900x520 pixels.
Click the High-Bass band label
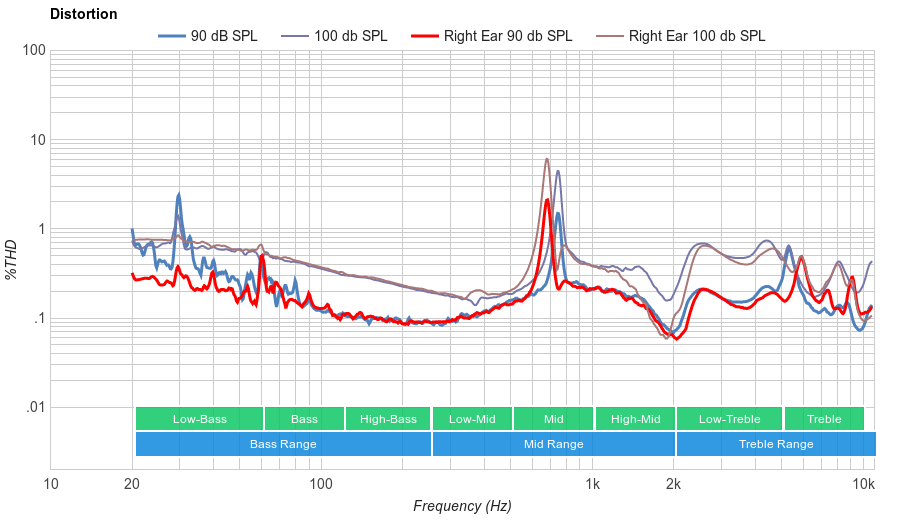click(x=388, y=419)
